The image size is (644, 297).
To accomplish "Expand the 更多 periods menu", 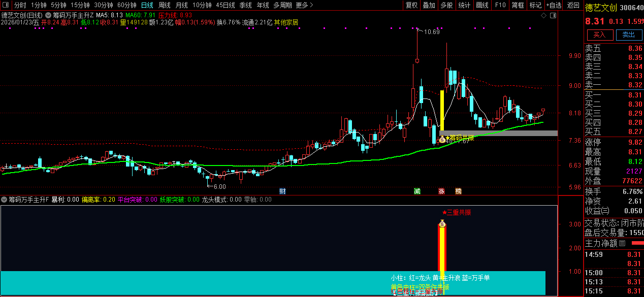I will coord(304,5).
